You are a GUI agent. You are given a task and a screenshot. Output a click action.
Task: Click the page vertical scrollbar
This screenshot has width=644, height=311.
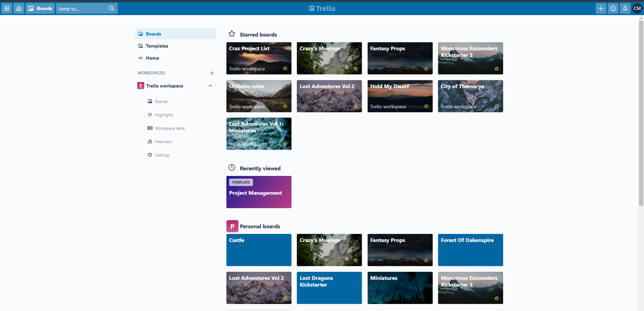(641, 112)
